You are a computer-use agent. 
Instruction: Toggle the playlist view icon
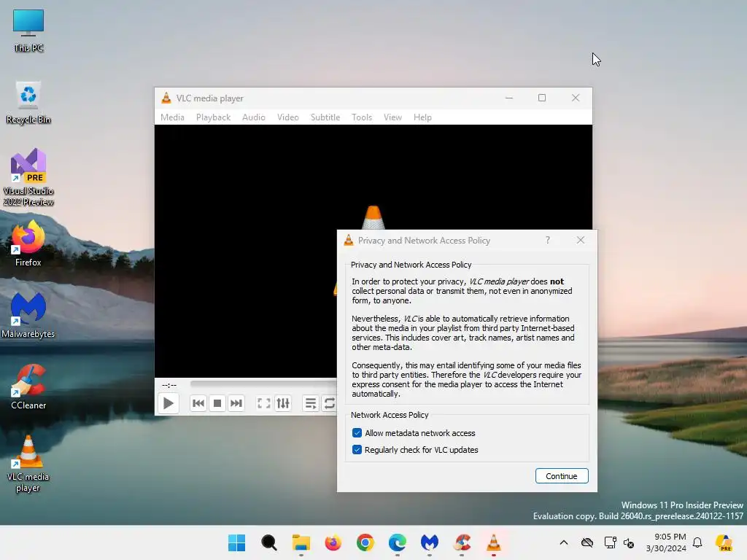(311, 403)
